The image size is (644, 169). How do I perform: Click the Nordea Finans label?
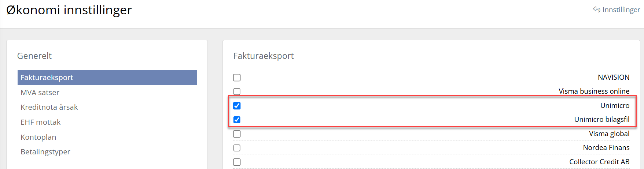pos(606,148)
